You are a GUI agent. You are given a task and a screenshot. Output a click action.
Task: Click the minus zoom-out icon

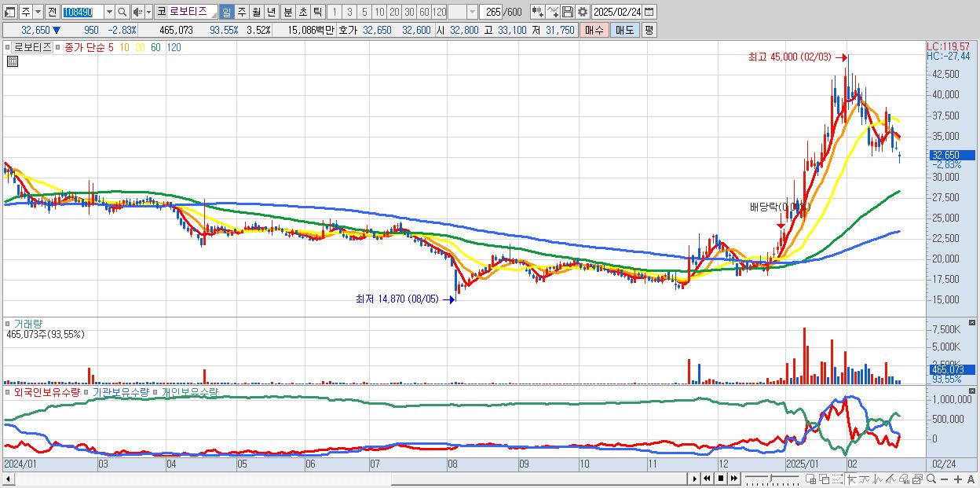(x=944, y=479)
